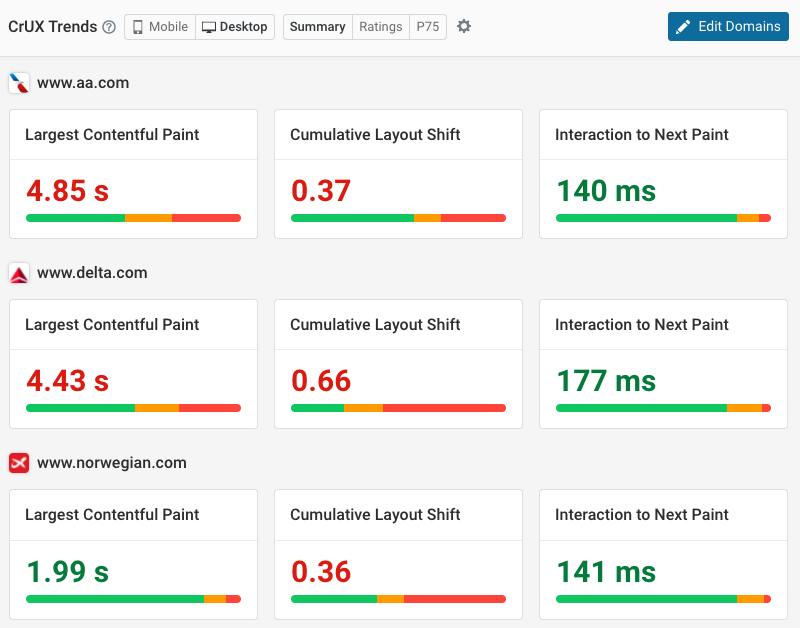Click rating distribution bar under 0.37
Screen dimensions: 800x628
(x=398, y=218)
